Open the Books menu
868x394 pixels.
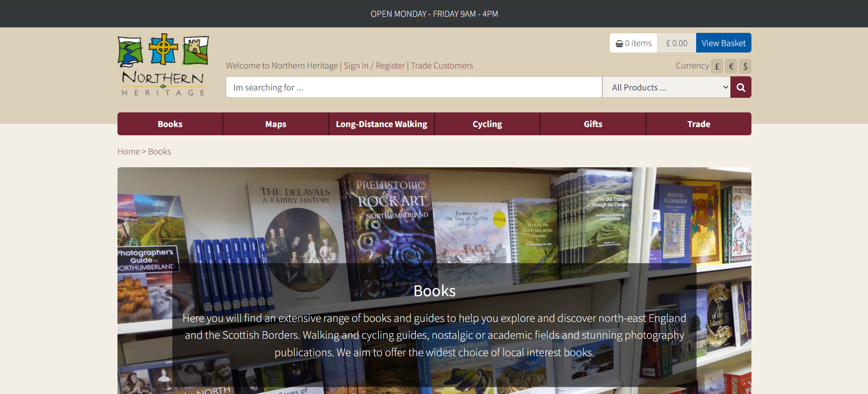[x=170, y=124]
